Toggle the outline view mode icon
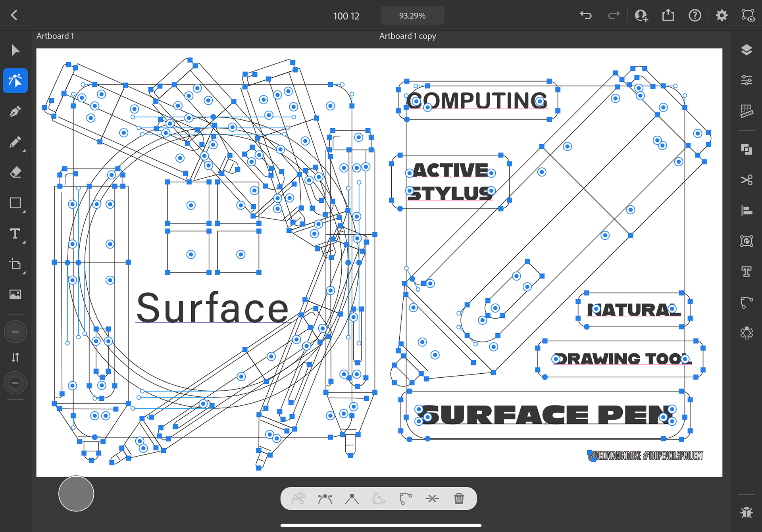This screenshot has width=762, height=532. click(x=748, y=15)
